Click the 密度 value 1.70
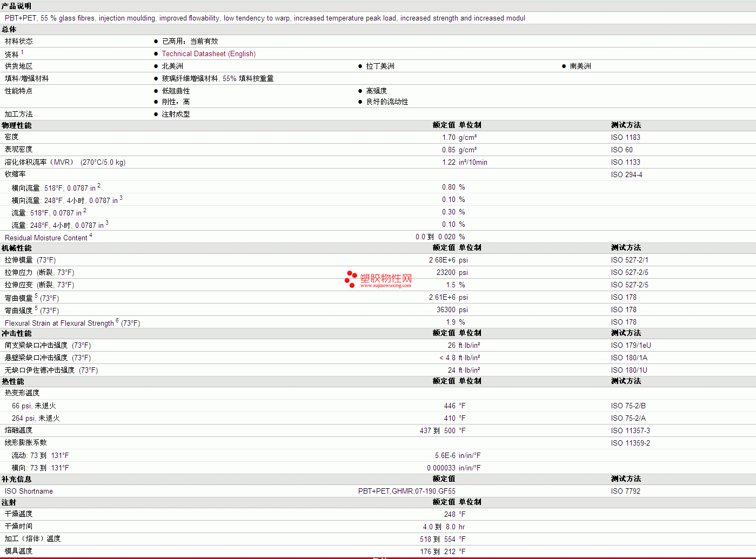Viewport: 756px width, 559px height. 449,138
